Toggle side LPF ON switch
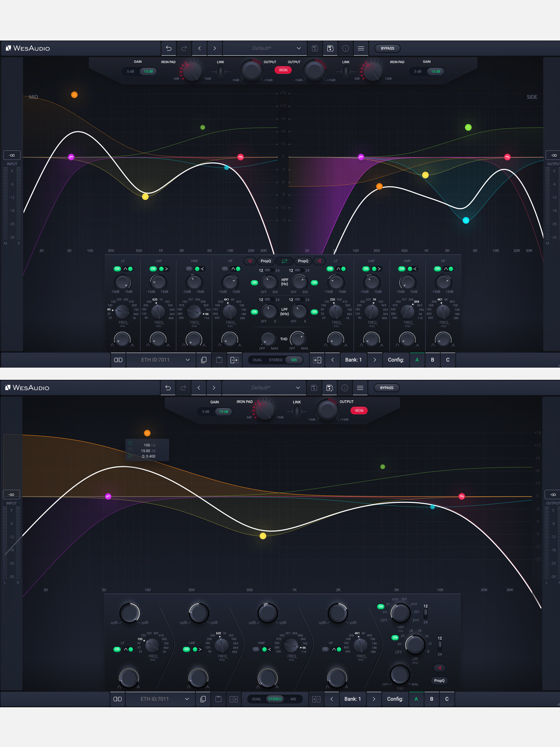Viewport: 560px width, 747px height. (x=314, y=312)
